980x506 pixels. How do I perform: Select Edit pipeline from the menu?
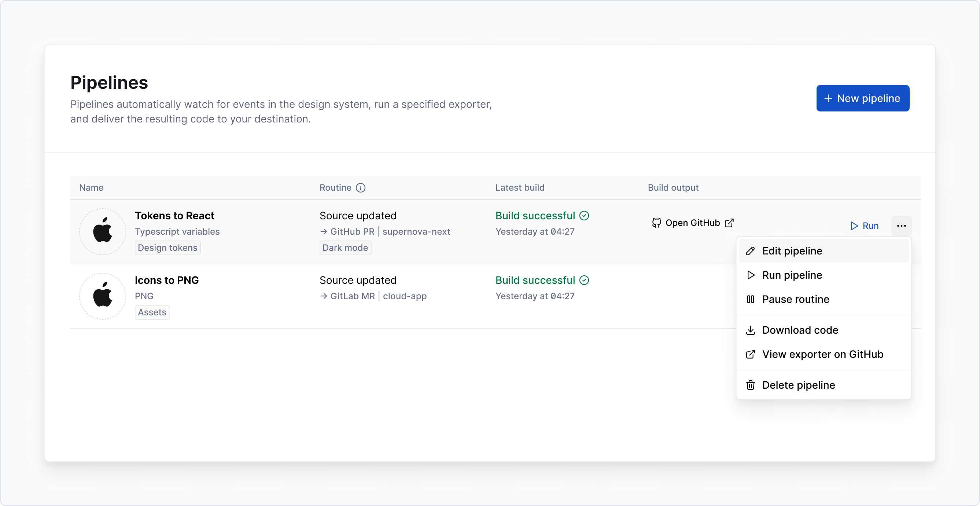click(791, 250)
